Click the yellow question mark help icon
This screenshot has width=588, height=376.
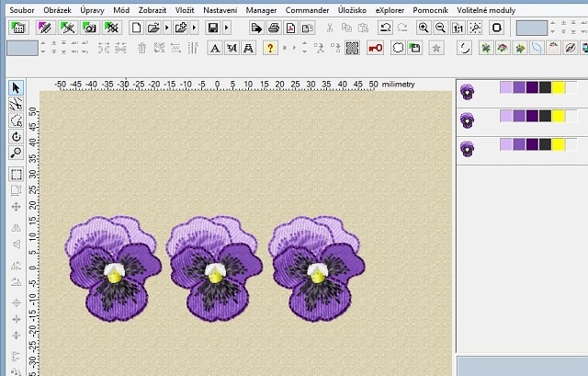(271, 48)
